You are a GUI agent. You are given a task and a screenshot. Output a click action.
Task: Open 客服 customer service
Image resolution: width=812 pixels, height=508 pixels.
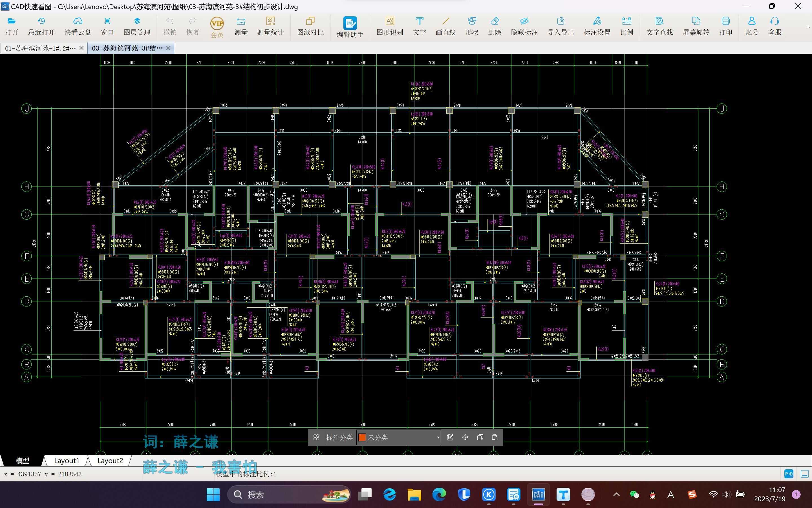click(775, 26)
